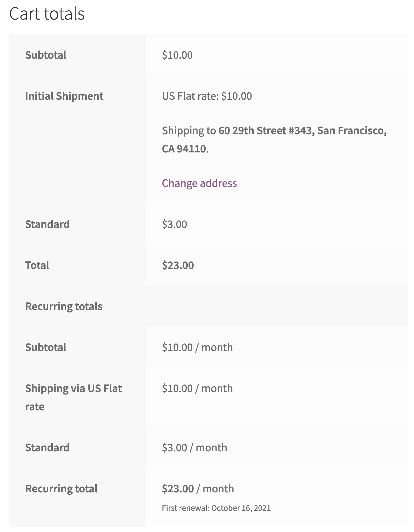The image size is (414, 532).
Task: Click the Cart totals heading
Action: 47,14
